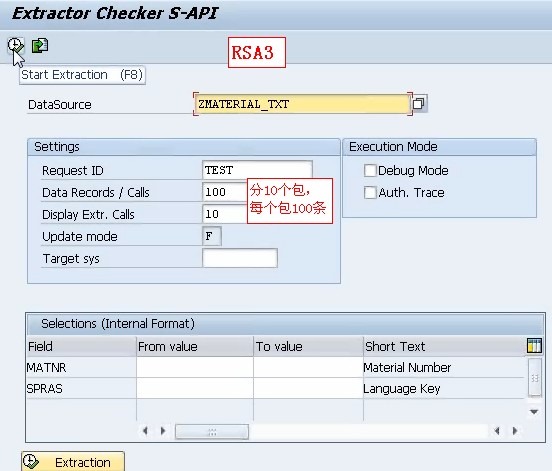Click the far-right scroll-right arrow

[x=515, y=431]
